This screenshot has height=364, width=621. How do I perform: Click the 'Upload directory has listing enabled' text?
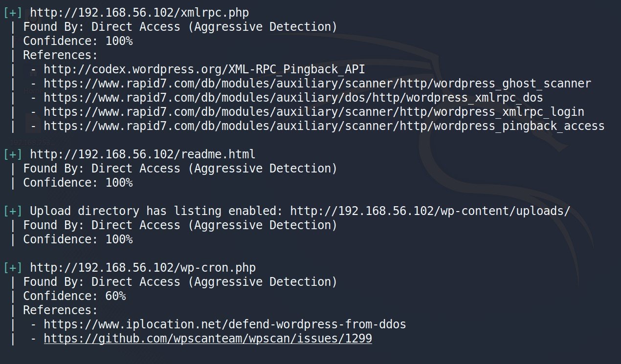pyautogui.click(x=156, y=211)
